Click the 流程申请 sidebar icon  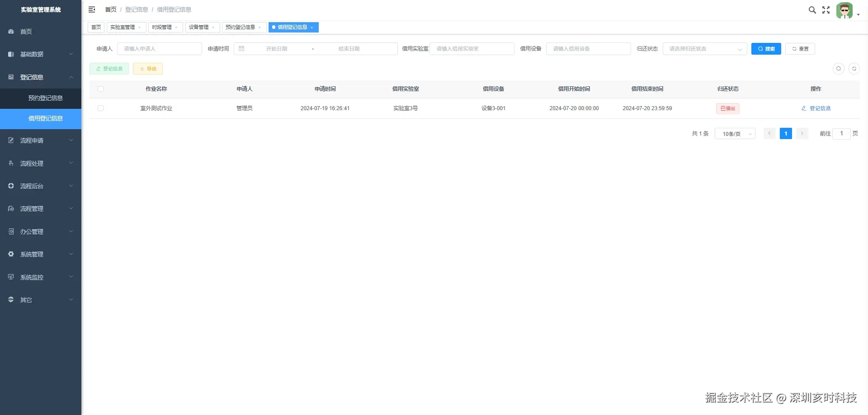tap(11, 140)
